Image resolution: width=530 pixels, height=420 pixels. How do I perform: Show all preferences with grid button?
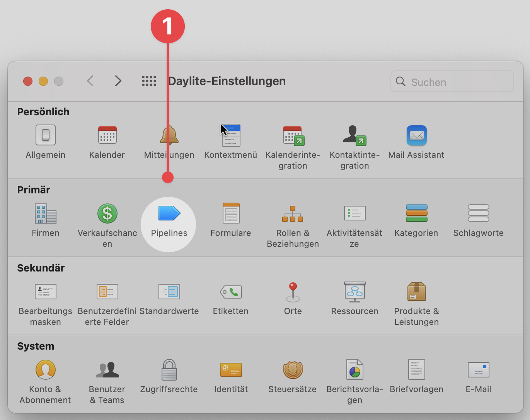149,81
